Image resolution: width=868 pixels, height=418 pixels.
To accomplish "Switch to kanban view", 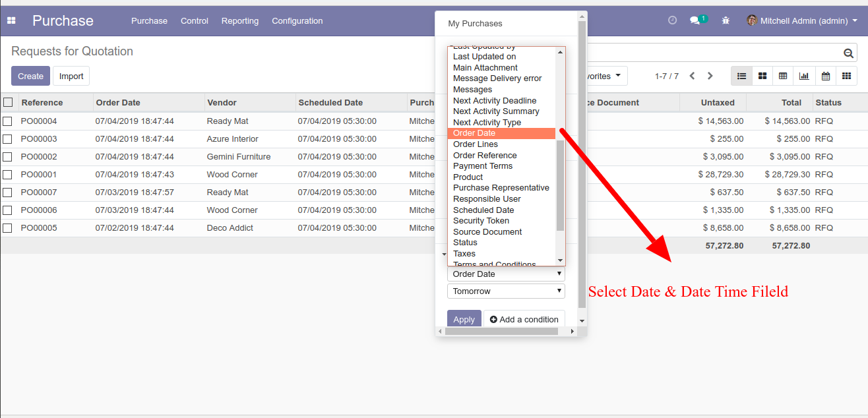I will coord(762,76).
